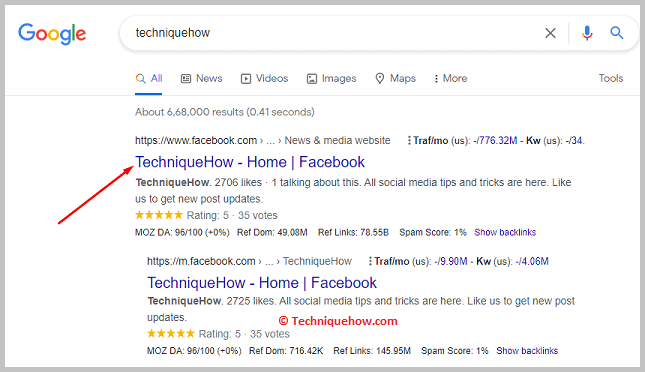Click 'Ref Dom: 716.42K' text

coord(286,351)
